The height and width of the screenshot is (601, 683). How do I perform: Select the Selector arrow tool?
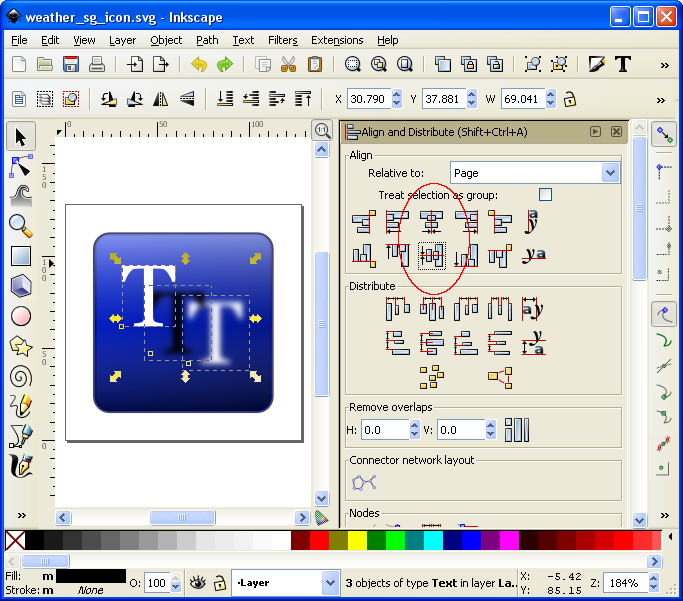[20, 136]
